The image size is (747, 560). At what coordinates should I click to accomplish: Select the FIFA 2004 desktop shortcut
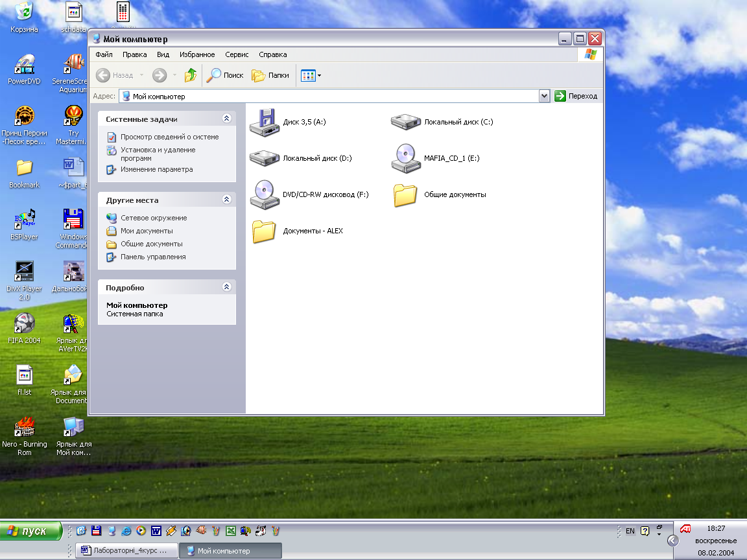(x=24, y=328)
